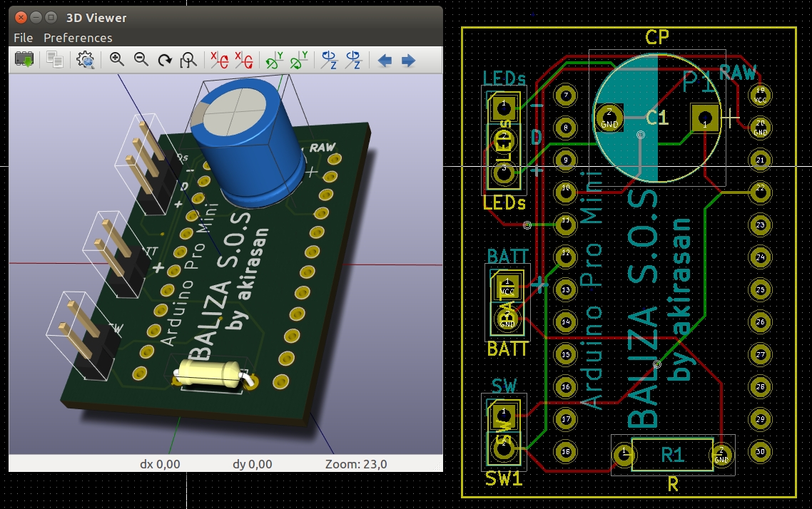Select the SW1 reference label on the PCB
This screenshot has height=509, width=812.
click(x=503, y=479)
